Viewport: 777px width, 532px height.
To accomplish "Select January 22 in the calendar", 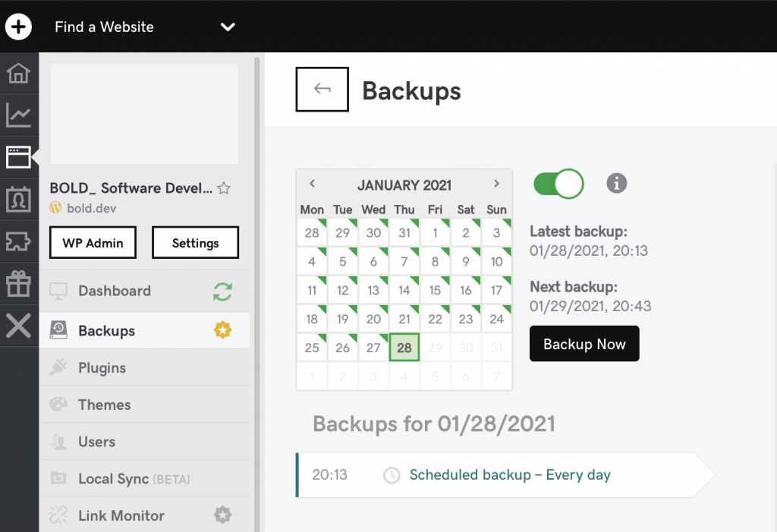I will (x=435, y=318).
